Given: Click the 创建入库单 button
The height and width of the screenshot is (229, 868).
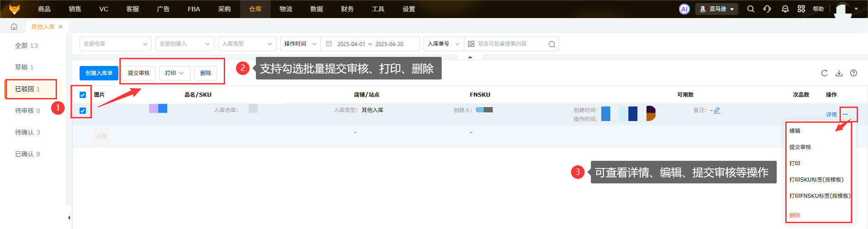Looking at the screenshot, I should pyautogui.click(x=99, y=73).
